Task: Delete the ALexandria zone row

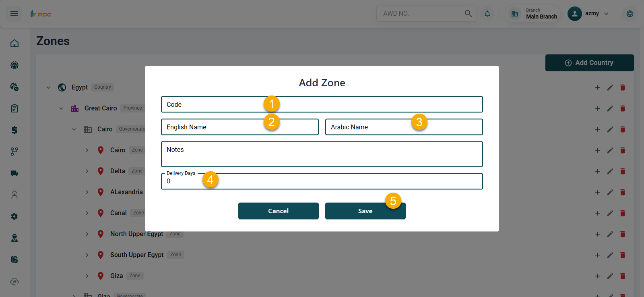Action: 623,192
